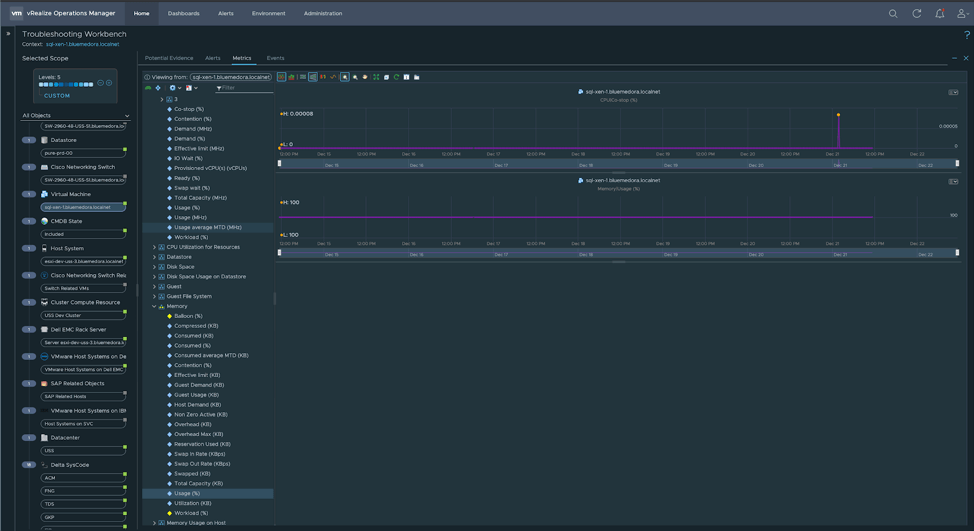Expand the left navigation double-chevron
Image resolution: width=974 pixels, height=531 pixels.
click(8, 34)
